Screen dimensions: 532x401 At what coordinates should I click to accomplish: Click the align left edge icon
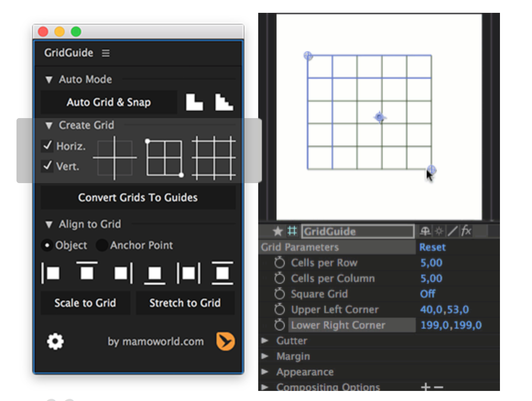(51, 273)
